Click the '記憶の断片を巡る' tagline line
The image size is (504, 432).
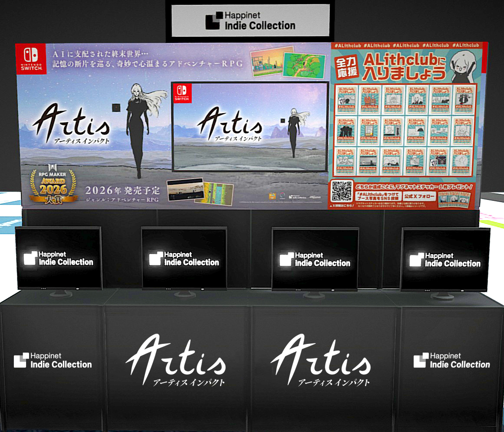(x=148, y=64)
